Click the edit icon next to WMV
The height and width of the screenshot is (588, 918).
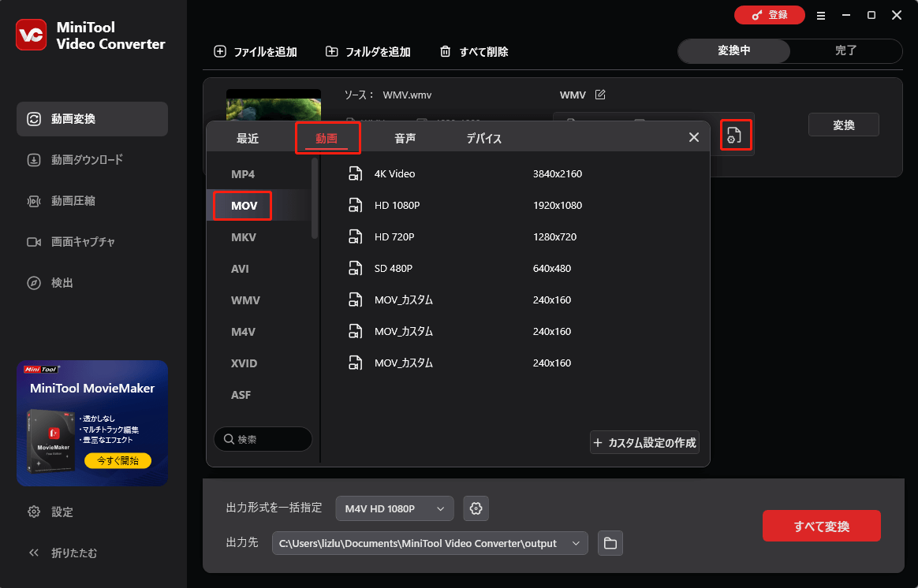coord(600,95)
